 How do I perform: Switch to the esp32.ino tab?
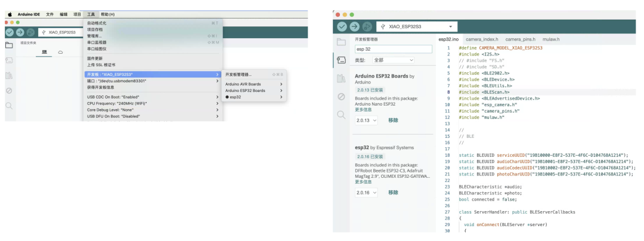click(x=448, y=39)
